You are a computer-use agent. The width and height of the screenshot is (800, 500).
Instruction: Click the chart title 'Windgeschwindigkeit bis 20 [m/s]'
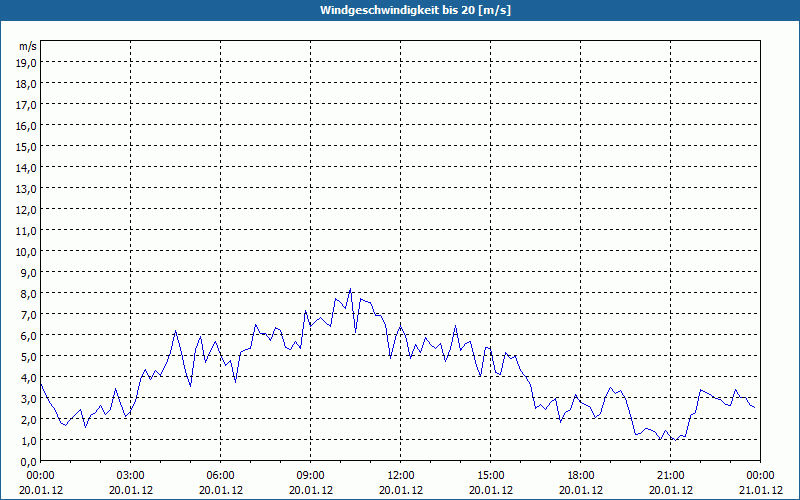point(415,10)
